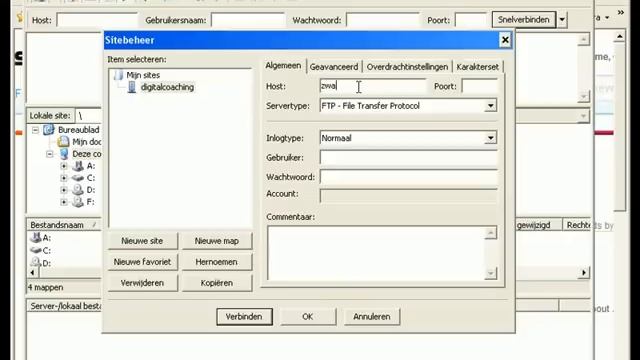Click the digitalcoaching server icon
640x360 pixels.
pyautogui.click(x=131, y=87)
